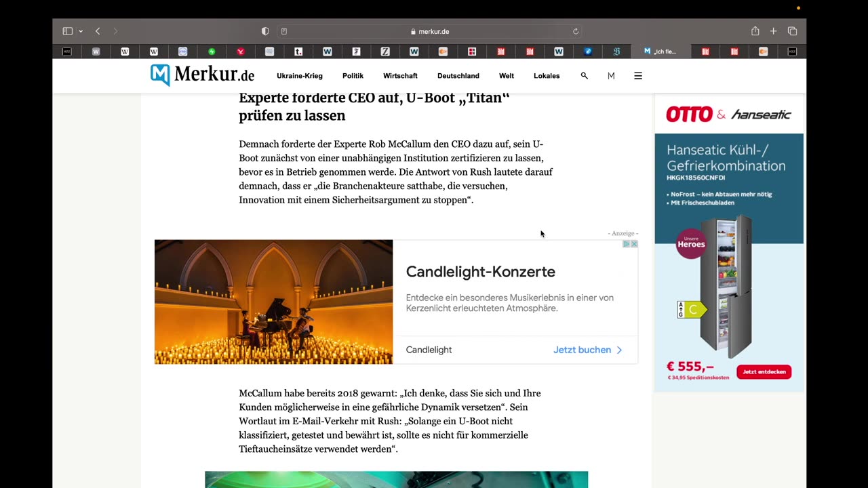This screenshot has height=488, width=868.
Task: Click the 'Unsere Heroes' badge
Action: [691, 243]
